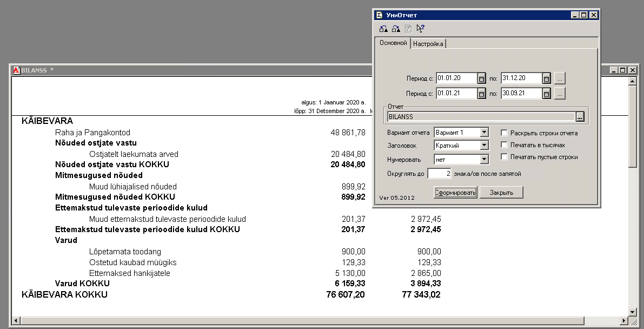The image size is (644, 329).
Task: Click the KÄIBEVARA heading in report
Action: pyautogui.click(x=47, y=121)
